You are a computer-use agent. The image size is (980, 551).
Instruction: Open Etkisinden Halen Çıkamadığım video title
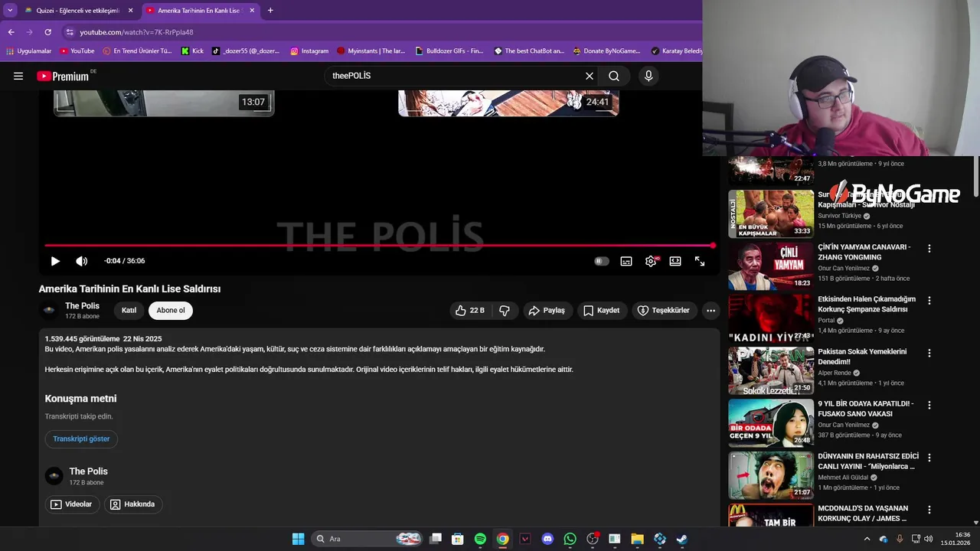(867, 304)
